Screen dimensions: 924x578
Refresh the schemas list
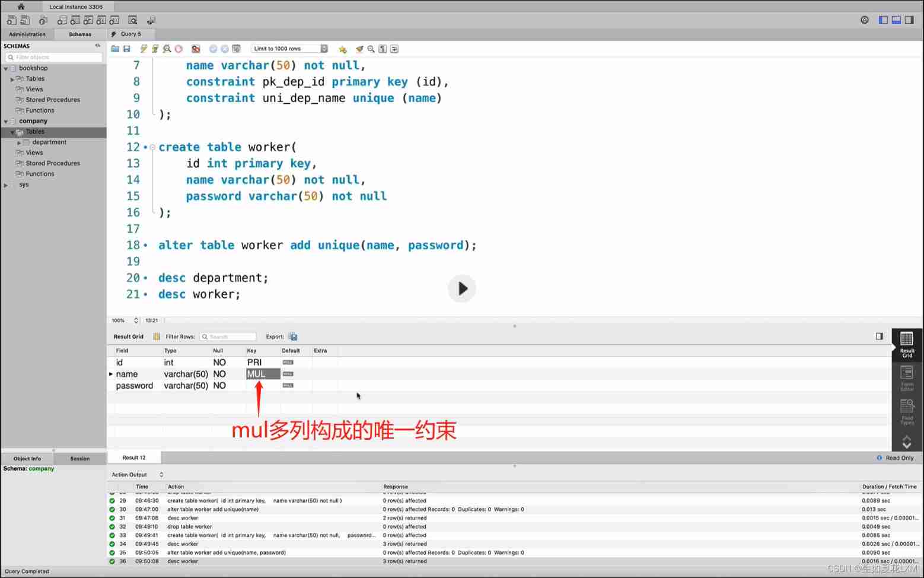(97, 46)
